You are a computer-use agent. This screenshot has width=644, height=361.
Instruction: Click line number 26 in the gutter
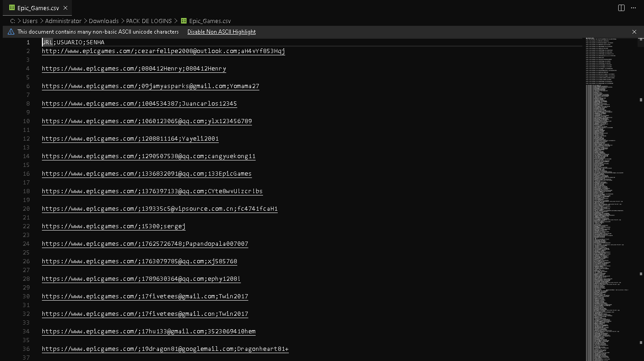point(26,261)
